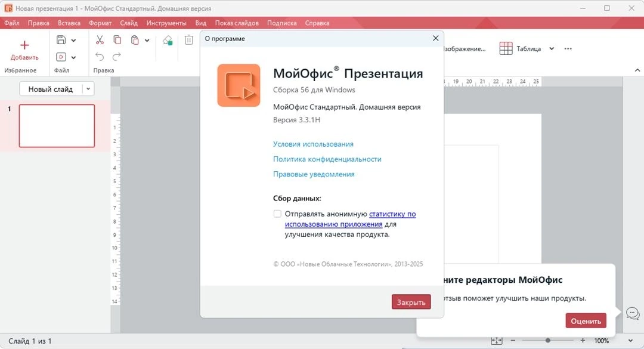
Task: Click the feedback chat bubble icon
Action: pyautogui.click(x=633, y=314)
